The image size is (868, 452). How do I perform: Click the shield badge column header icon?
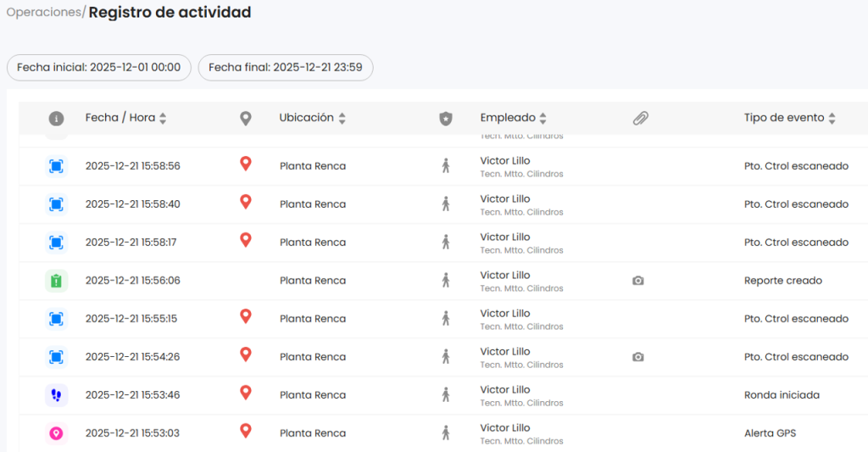pyautogui.click(x=446, y=119)
